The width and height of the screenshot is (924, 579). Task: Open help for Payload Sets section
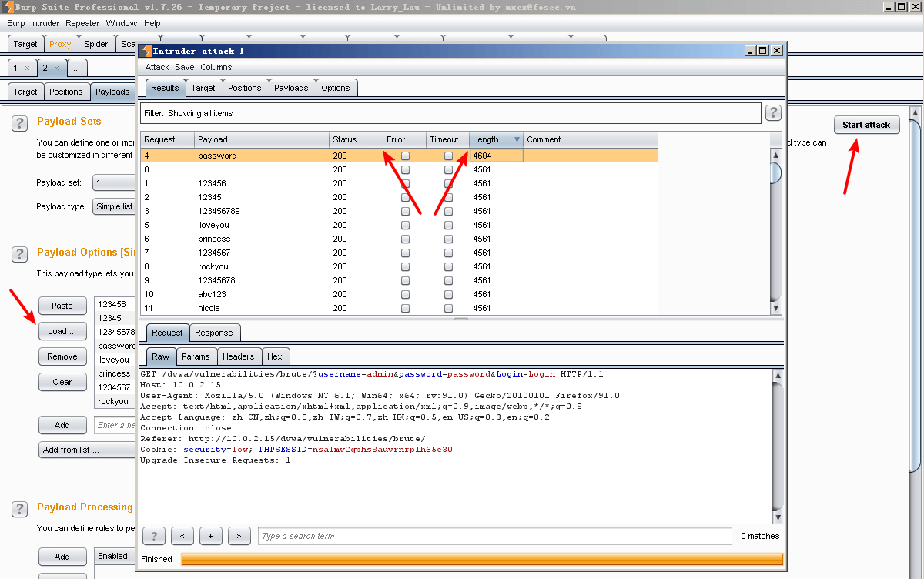pyautogui.click(x=21, y=123)
